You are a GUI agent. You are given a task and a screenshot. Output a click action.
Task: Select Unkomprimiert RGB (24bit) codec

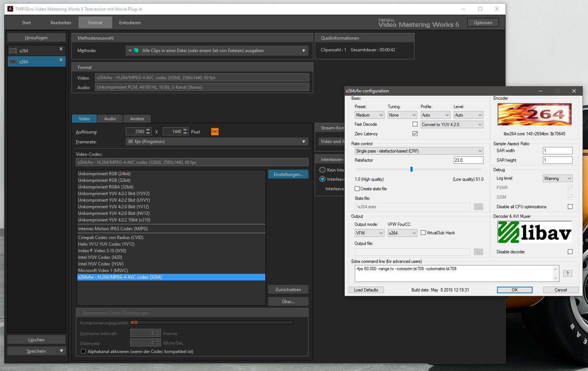click(171, 174)
